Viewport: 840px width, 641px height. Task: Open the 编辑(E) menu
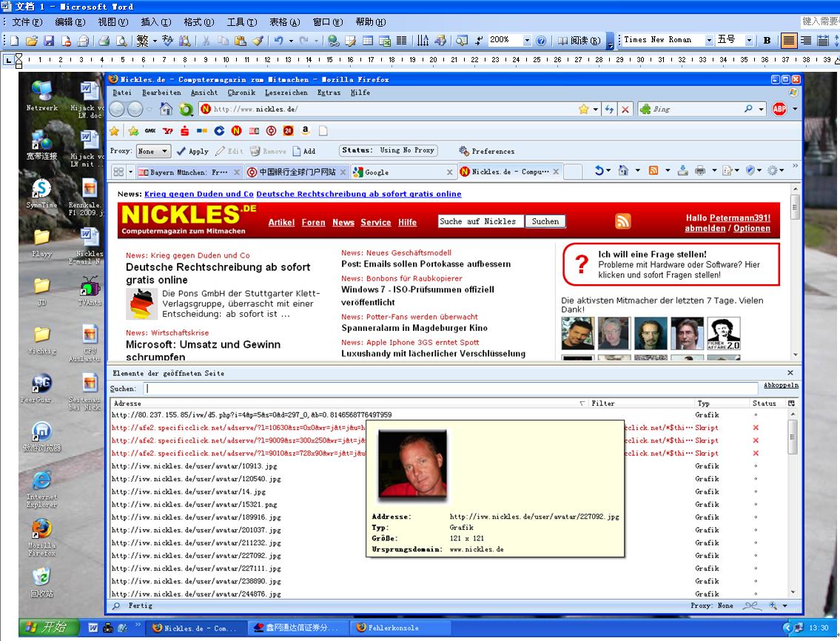70,22
